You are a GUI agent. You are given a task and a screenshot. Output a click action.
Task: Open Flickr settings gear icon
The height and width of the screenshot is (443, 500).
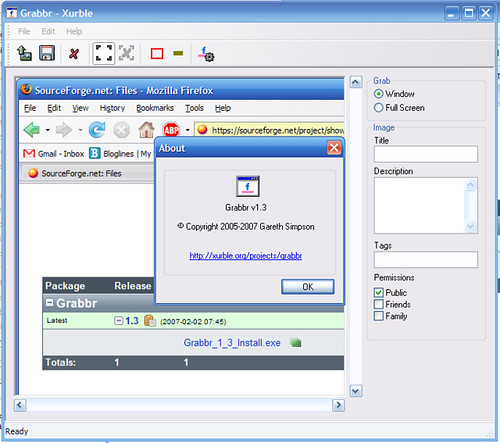(x=206, y=54)
